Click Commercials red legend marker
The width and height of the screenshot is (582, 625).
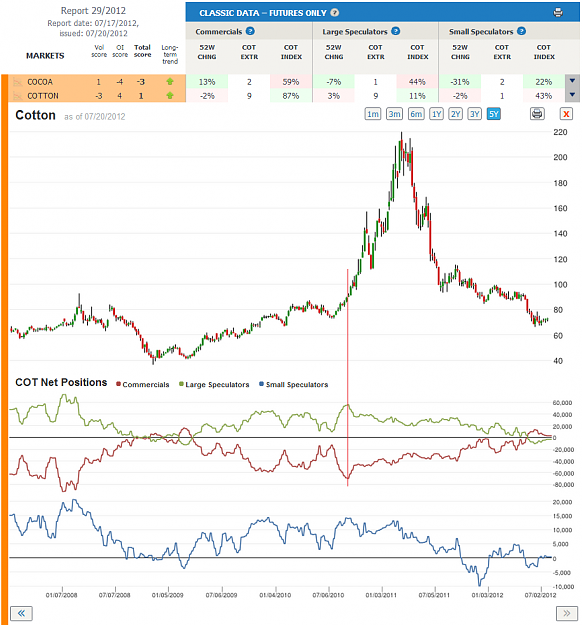pyautogui.click(x=118, y=384)
